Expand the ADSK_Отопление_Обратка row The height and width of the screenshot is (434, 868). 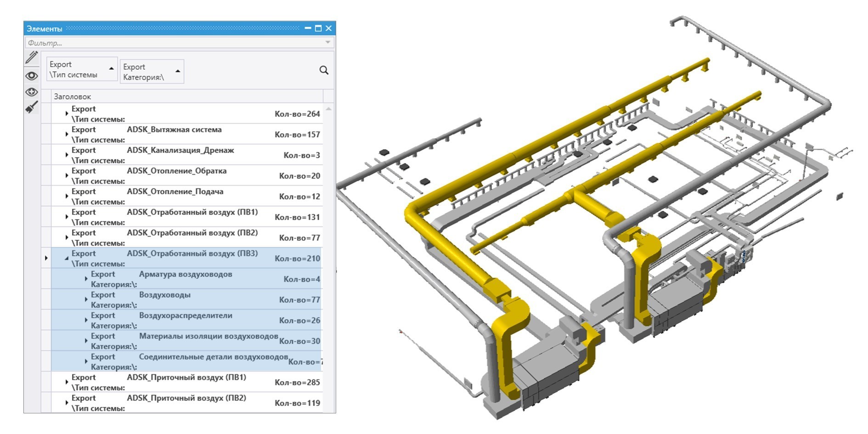pyautogui.click(x=67, y=175)
